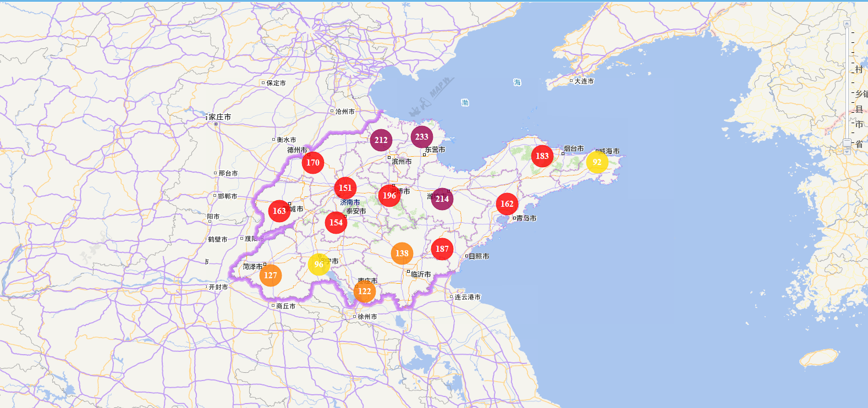Open the yellow 92 marker near Weihai

(597, 162)
